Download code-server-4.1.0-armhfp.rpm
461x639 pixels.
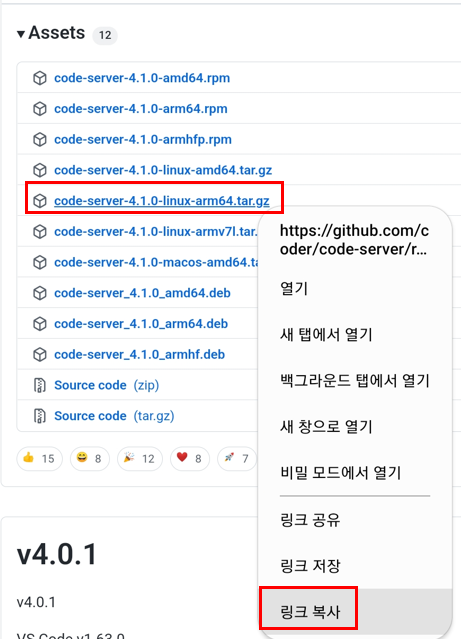coord(143,139)
